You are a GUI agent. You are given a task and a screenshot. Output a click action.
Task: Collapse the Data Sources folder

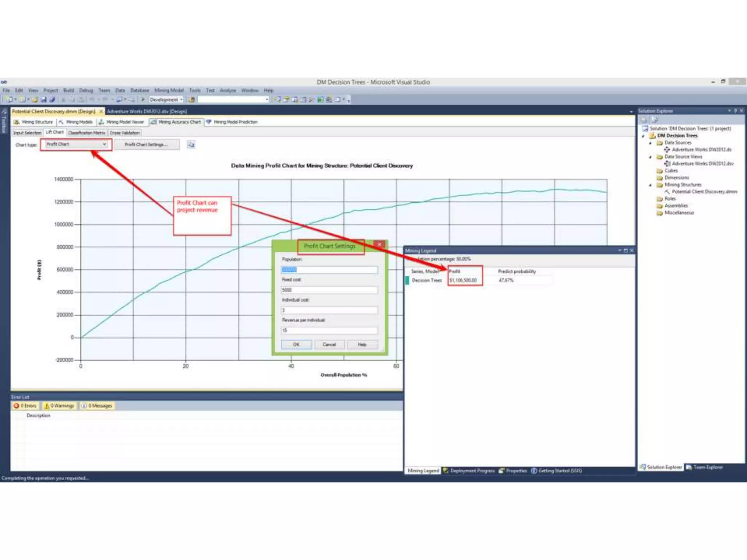coord(650,143)
